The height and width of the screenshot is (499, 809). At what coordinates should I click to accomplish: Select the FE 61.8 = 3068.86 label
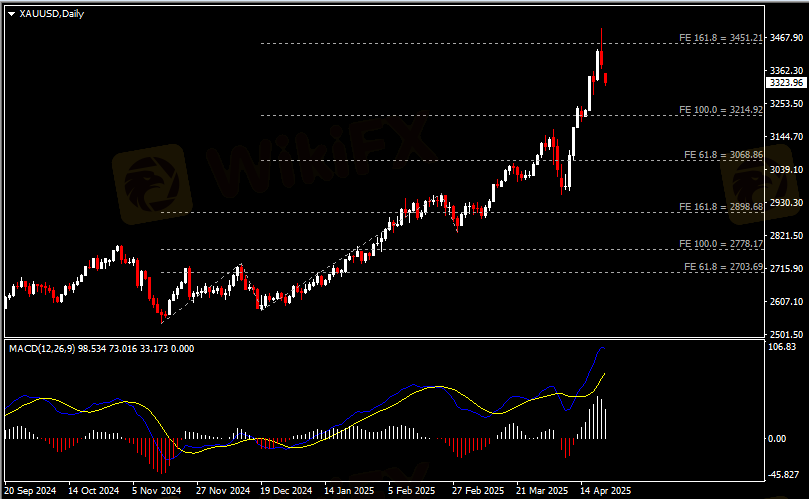(x=723, y=155)
